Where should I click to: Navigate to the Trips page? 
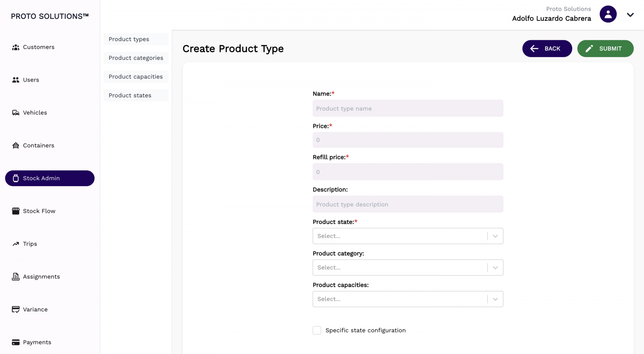point(50,244)
